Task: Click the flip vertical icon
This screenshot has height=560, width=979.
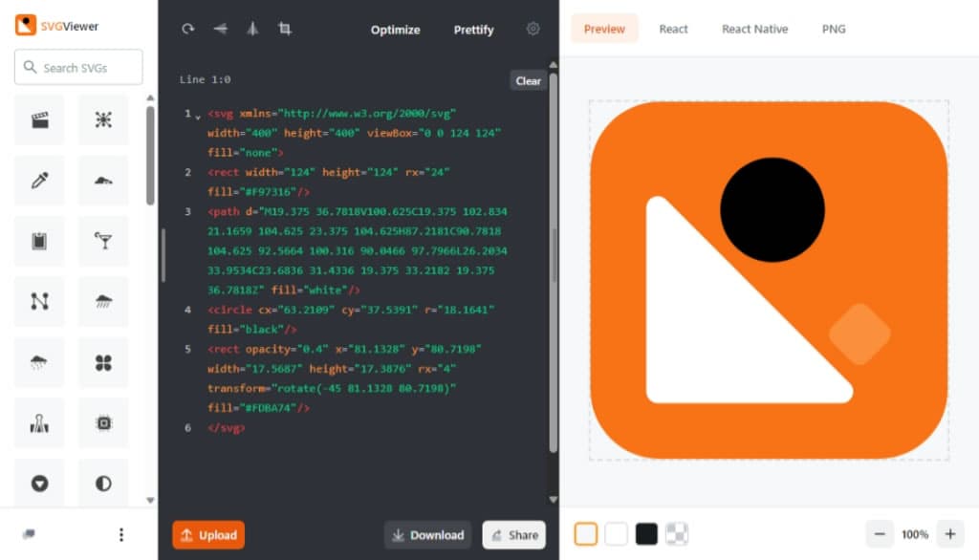Action: click(x=252, y=29)
